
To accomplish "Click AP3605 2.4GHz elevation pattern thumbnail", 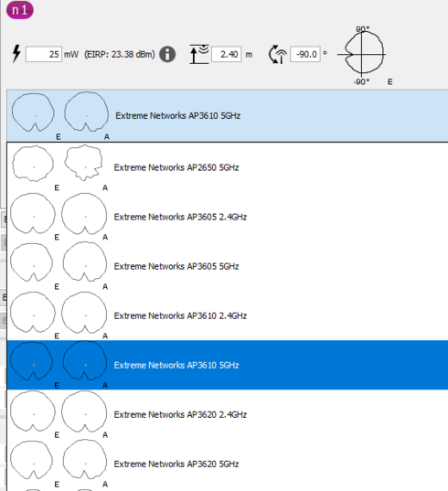I will point(33,213).
